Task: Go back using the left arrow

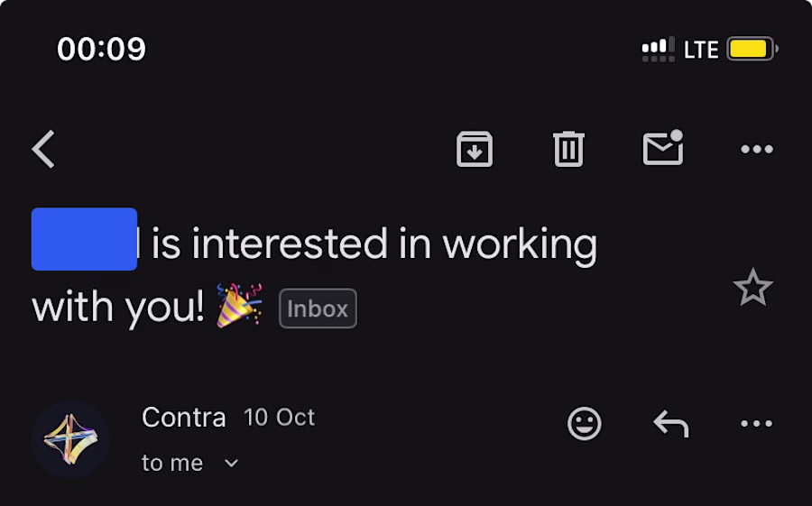Action: coord(43,149)
